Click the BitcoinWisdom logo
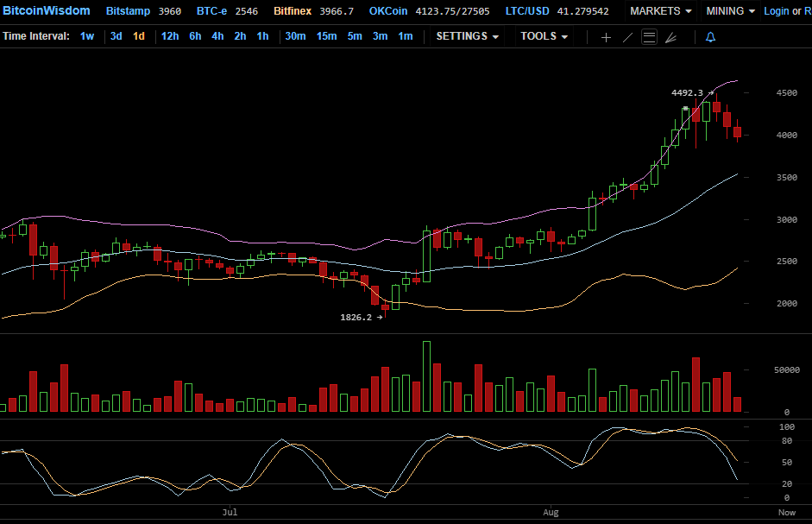This screenshot has height=524, width=812. click(45, 11)
